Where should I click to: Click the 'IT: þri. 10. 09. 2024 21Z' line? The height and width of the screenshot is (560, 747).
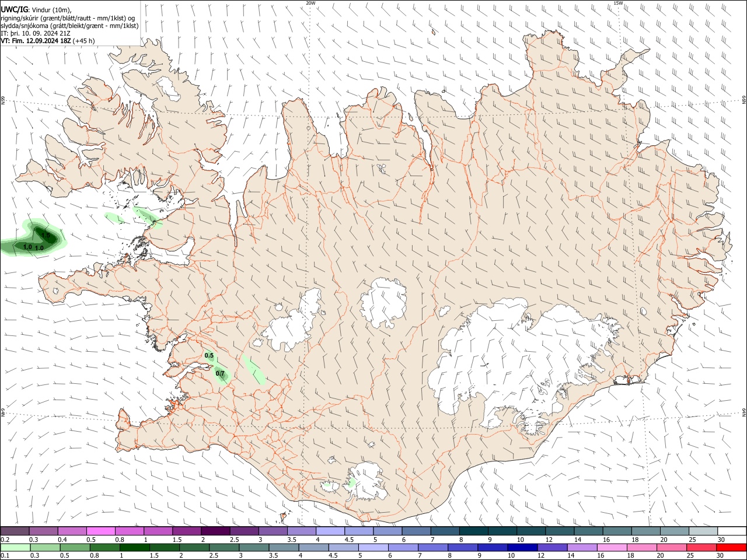click(36, 33)
